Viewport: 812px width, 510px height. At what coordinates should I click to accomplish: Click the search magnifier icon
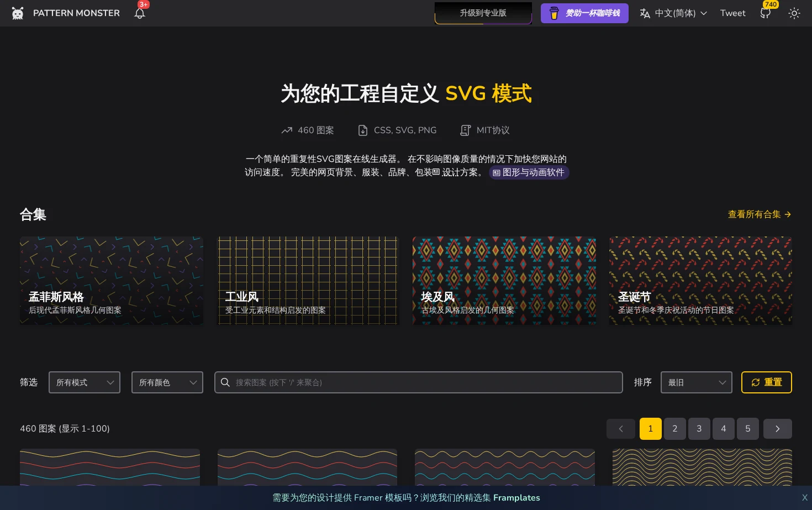[x=225, y=382]
